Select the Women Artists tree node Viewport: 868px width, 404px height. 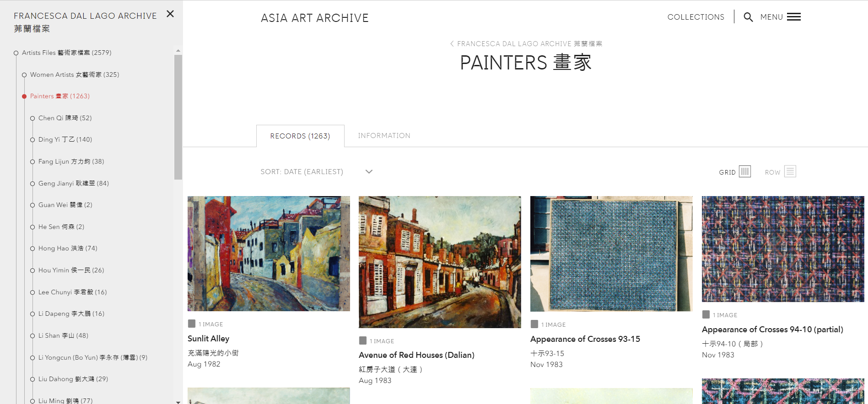click(75, 74)
